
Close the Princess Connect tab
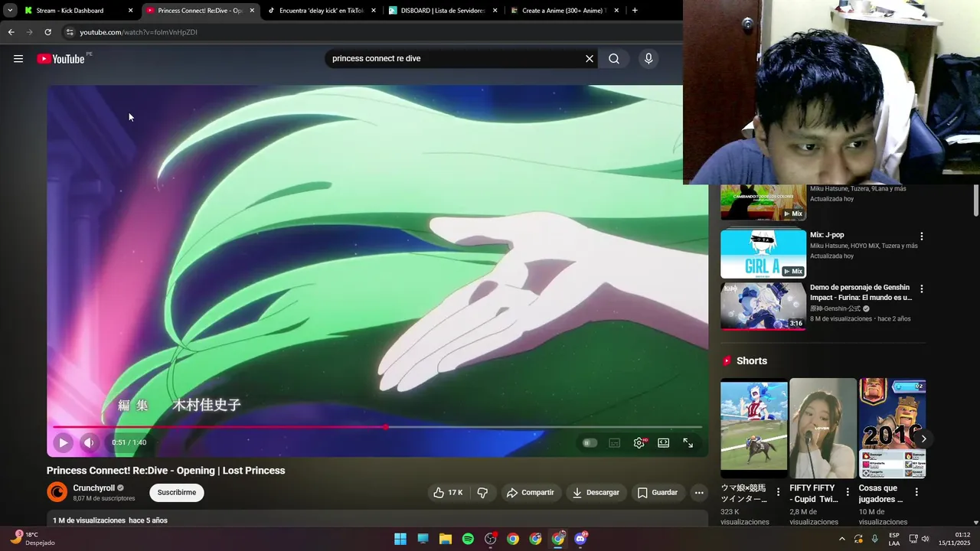(x=252, y=11)
